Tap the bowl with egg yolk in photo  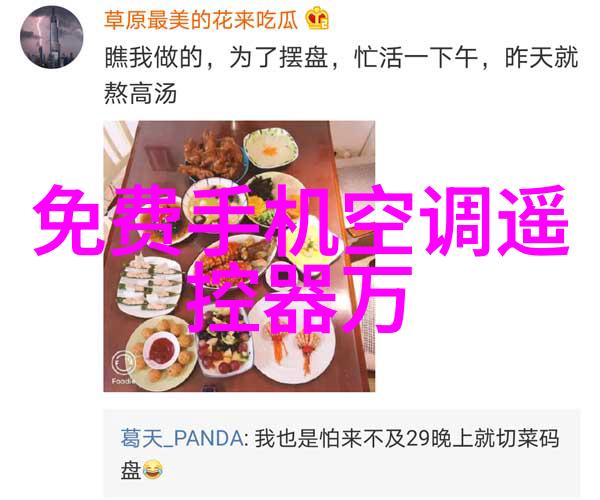coord(271,148)
